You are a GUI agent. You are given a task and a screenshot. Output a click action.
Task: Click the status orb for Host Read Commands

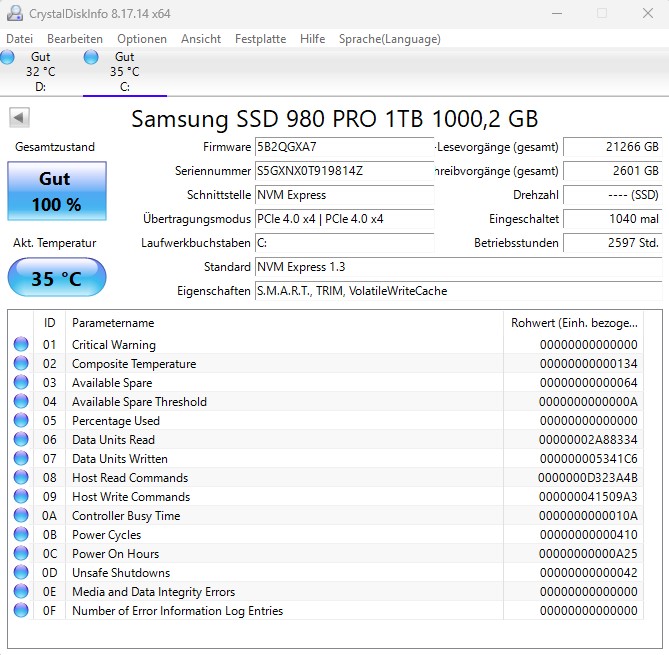(x=21, y=477)
